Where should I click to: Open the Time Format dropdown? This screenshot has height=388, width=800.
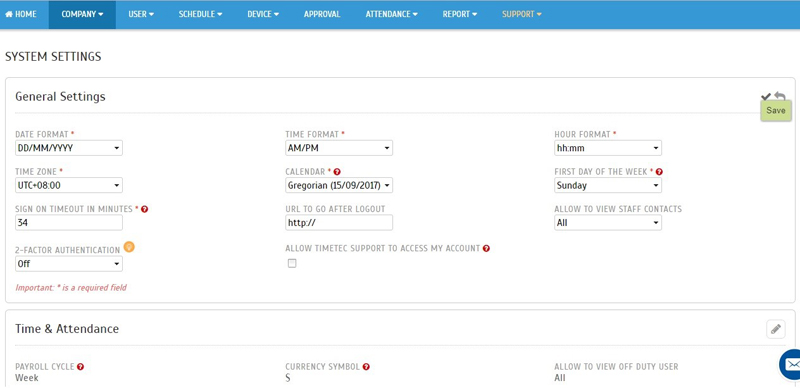coord(339,148)
